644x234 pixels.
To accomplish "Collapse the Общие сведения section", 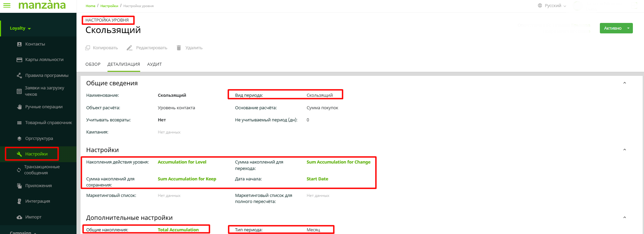I will [624, 83].
